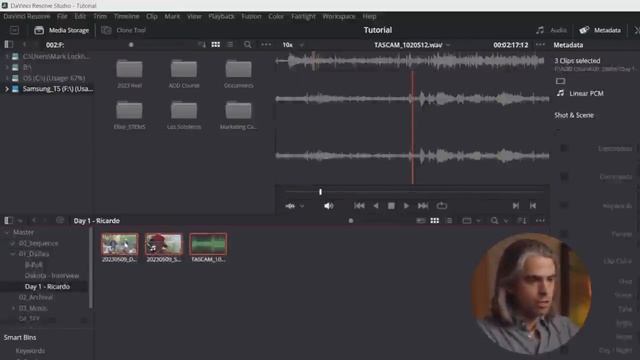Open media pool bin list dropdown arrow
Image resolution: width=640 pixels, height=360 pixels.
(20, 221)
